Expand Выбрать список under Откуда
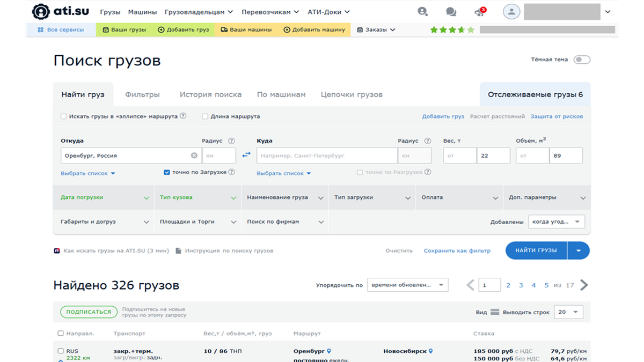The image size is (644, 362). tap(88, 173)
